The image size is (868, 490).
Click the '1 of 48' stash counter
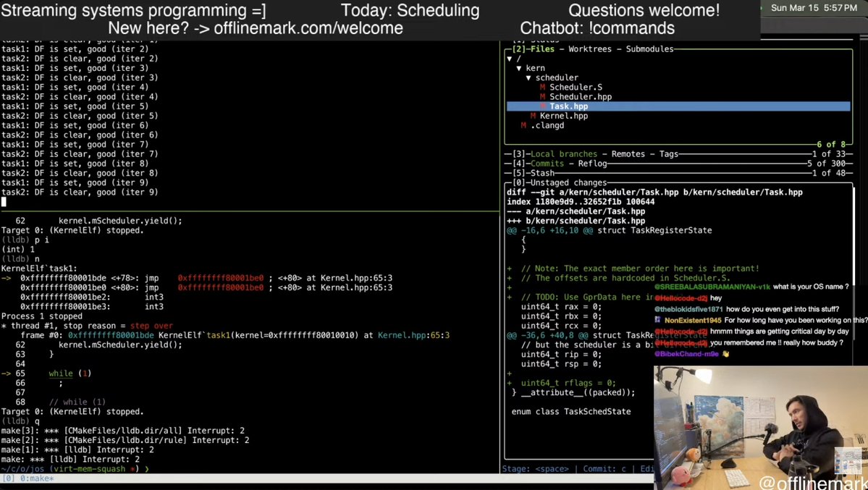tap(829, 173)
